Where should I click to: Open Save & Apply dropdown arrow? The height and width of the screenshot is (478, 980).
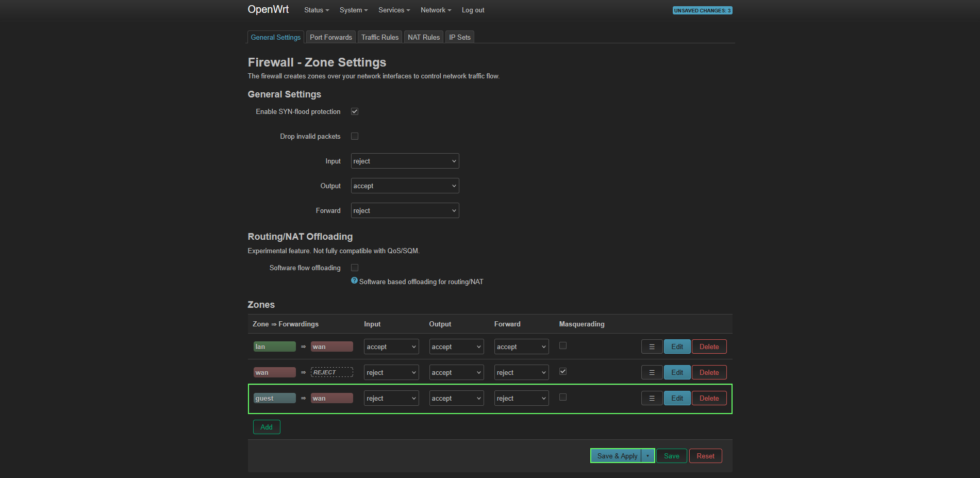[647, 456]
